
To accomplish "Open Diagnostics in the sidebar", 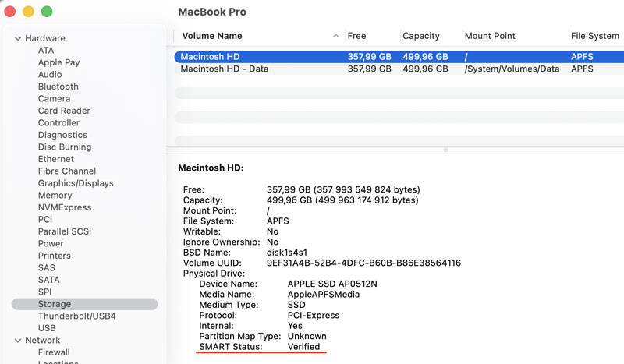I will [x=62, y=135].
